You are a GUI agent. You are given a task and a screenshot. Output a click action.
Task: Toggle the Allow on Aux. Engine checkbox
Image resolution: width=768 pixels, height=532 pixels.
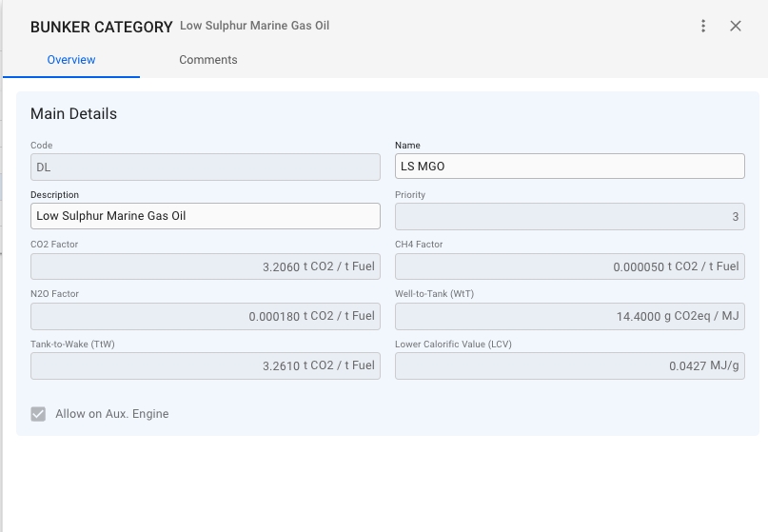click(38, 414)
